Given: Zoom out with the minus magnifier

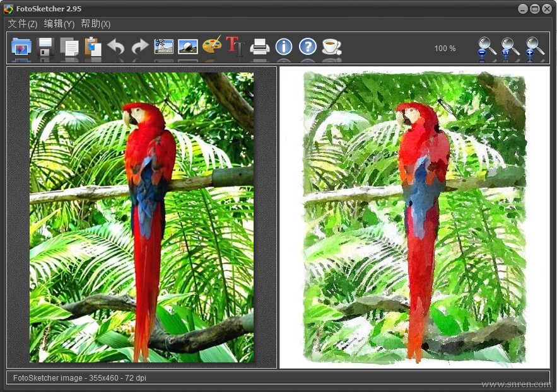Looking at the screenshot, I should pos(486,47).
